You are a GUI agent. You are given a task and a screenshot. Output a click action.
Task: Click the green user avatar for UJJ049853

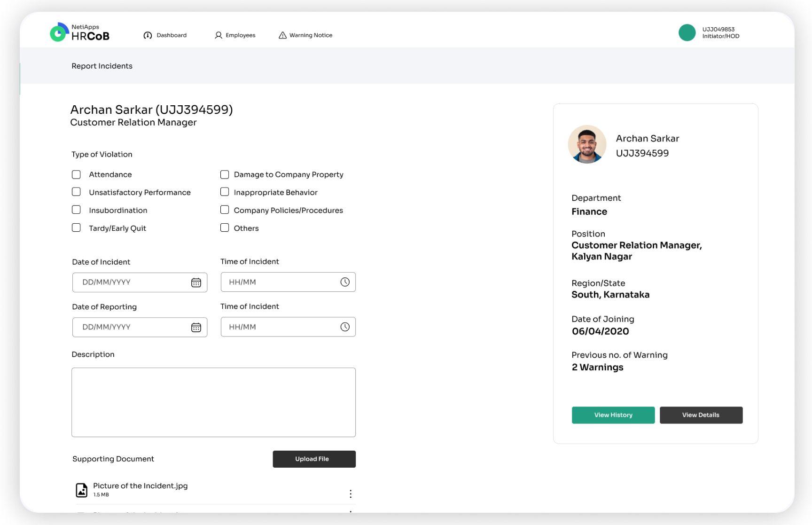coord(687,32)
